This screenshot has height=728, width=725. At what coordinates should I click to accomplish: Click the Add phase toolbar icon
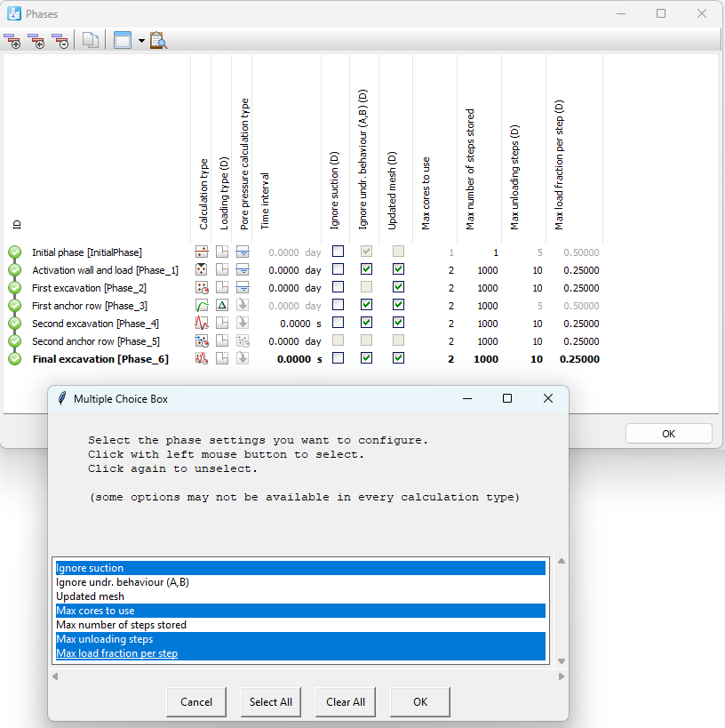[x=12, y=40]
